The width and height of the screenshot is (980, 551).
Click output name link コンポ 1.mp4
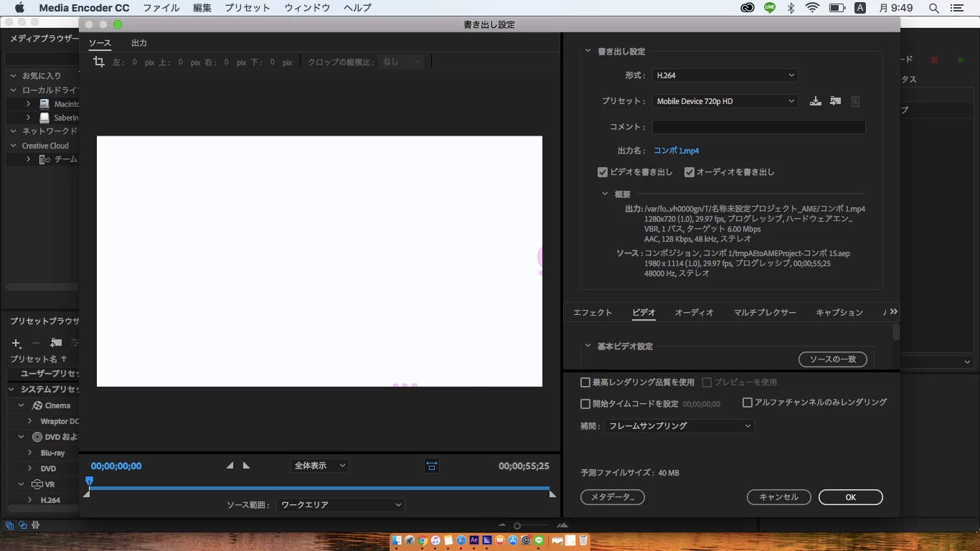pos(676,151)
